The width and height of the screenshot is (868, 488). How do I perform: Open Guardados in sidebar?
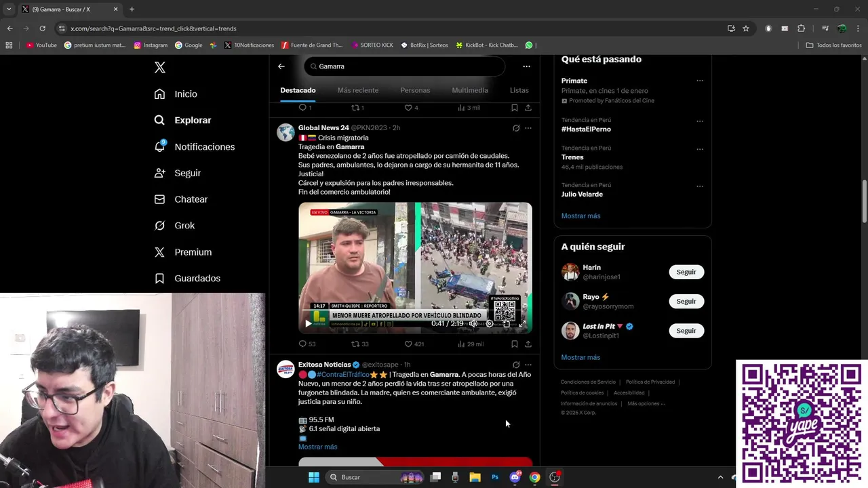pos(187,279)
